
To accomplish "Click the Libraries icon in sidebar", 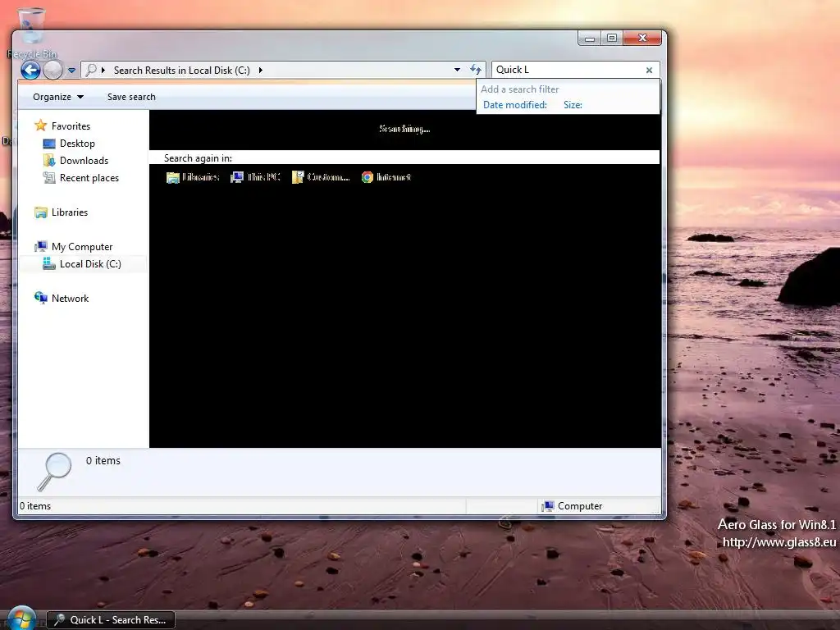I will coord(41,212).
